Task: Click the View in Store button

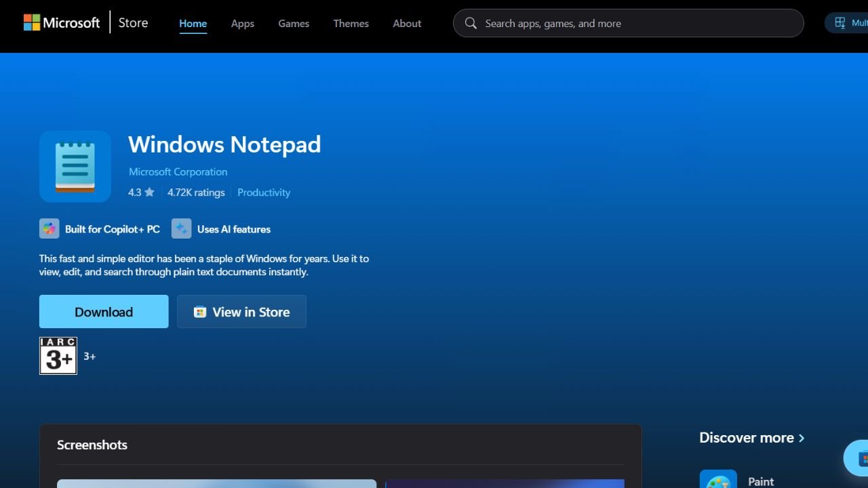Action: [x=241, y=312]
